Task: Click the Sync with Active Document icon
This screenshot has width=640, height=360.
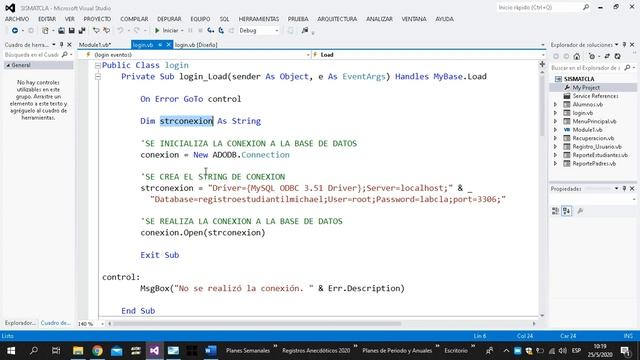Action: [x=607, y=56]
